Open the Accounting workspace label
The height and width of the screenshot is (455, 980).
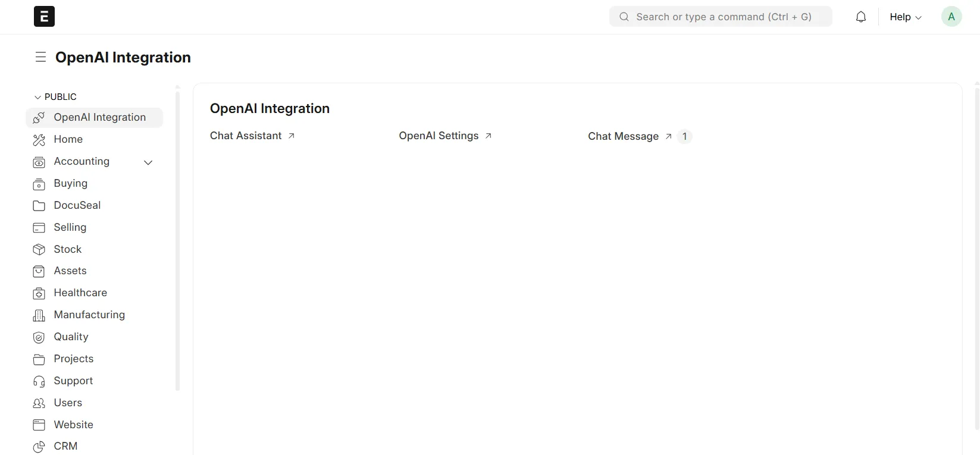click(x=82, y=161)
